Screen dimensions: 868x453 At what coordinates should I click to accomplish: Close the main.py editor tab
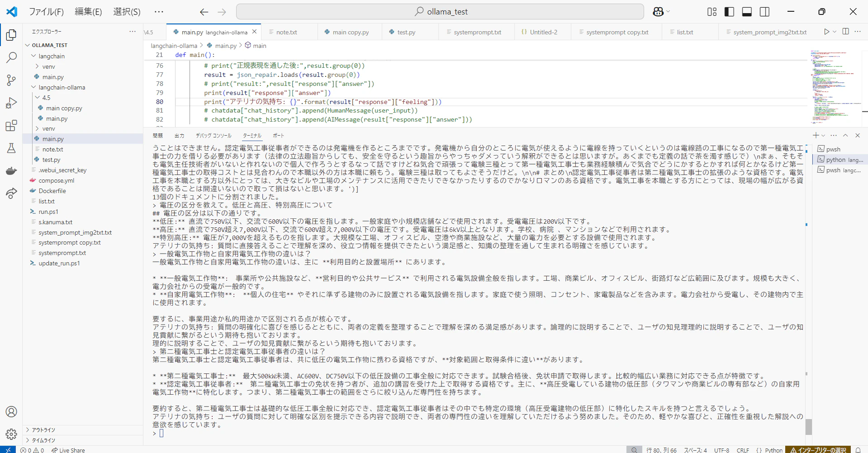[x=254, y=32]
